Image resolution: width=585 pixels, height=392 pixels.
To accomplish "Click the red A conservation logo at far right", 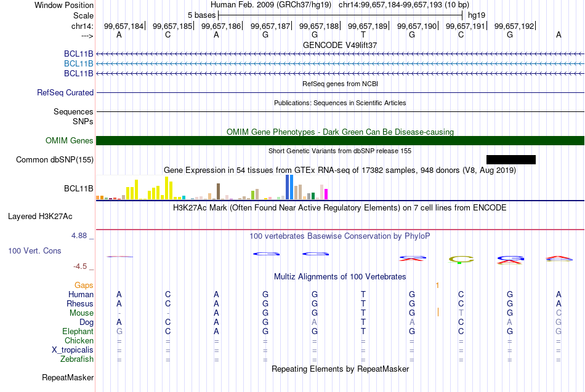I will (559, 258).
